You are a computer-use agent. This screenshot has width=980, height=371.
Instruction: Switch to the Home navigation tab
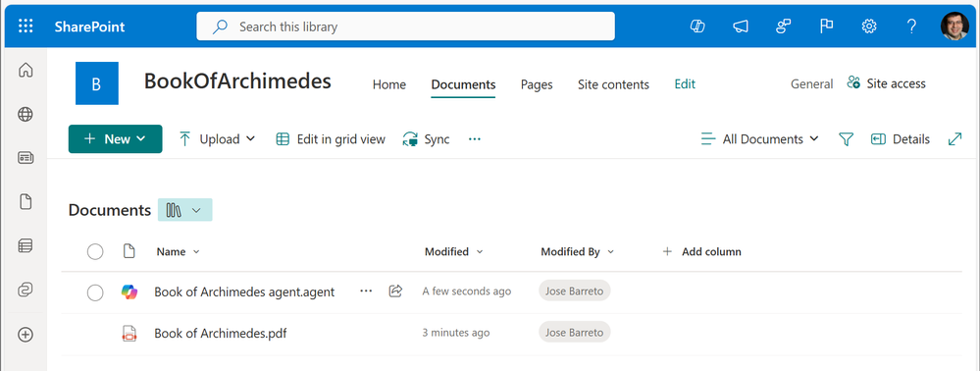pos(388,84)
